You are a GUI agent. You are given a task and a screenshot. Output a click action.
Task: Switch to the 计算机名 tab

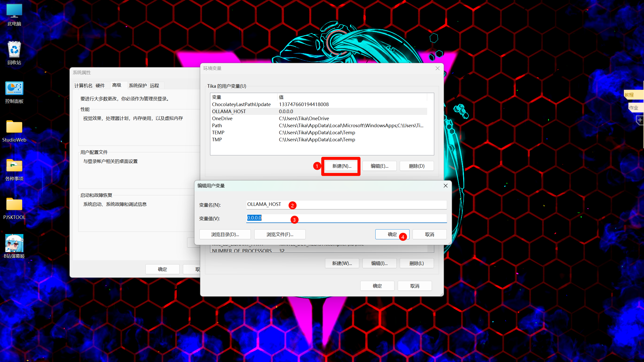[x=83, y=85]
